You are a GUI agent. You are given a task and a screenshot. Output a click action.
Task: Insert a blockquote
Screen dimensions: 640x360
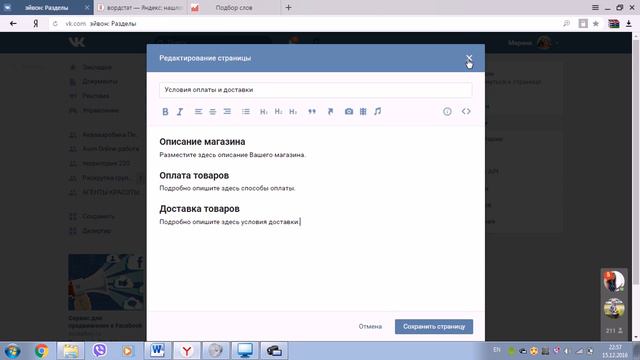coord(312,111)
